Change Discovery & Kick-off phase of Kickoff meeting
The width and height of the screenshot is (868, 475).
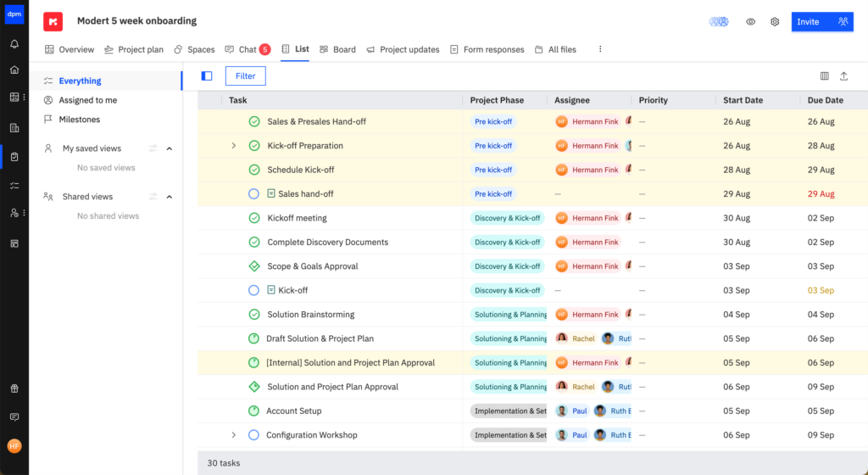coord(507,218)
